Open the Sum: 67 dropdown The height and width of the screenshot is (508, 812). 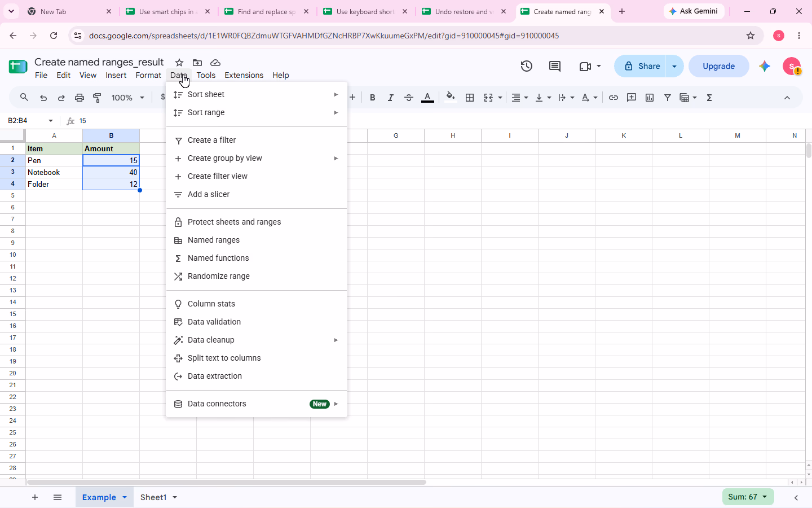748,497
